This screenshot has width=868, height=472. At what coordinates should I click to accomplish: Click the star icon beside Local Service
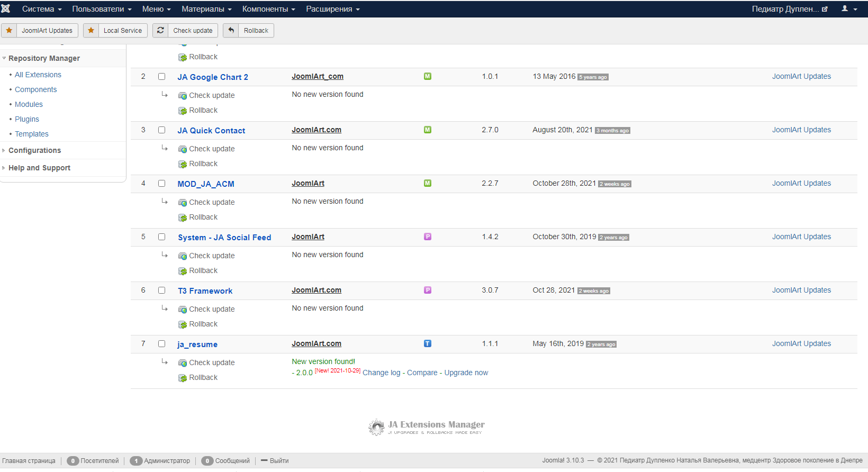[x=91, y=30]
